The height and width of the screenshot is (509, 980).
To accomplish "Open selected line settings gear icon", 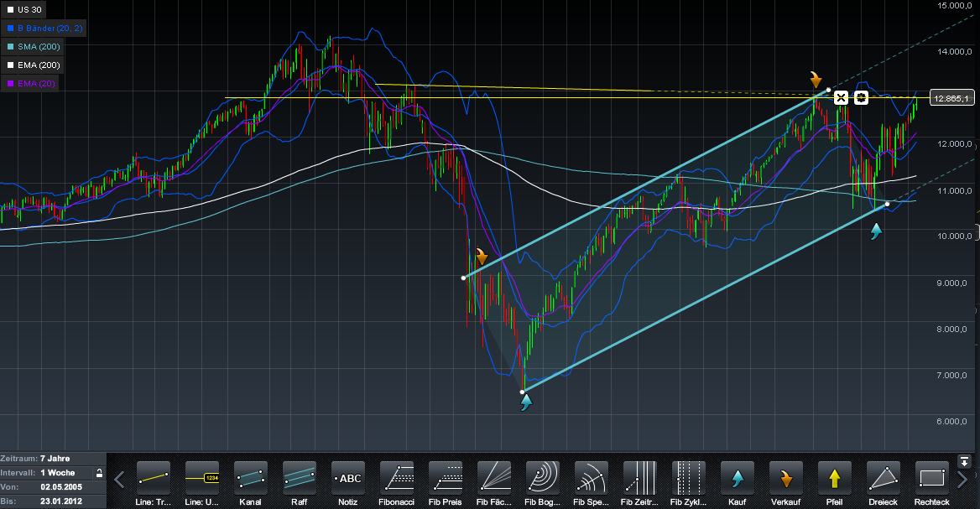I will [861, 97].
